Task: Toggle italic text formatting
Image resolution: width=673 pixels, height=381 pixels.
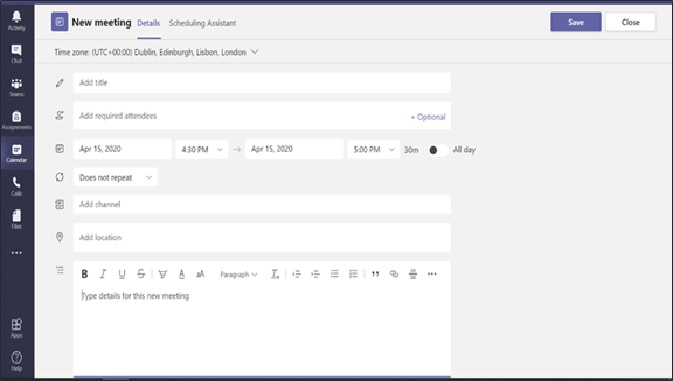Action: 103,274
